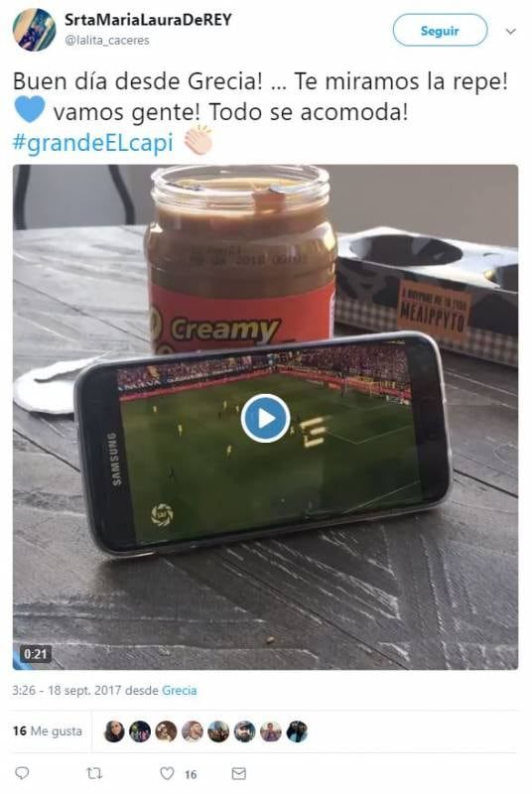The width and height of the screenshot is (532, 794).
Task: Send tweet via envelope message icon
Action: coord(239,773)
